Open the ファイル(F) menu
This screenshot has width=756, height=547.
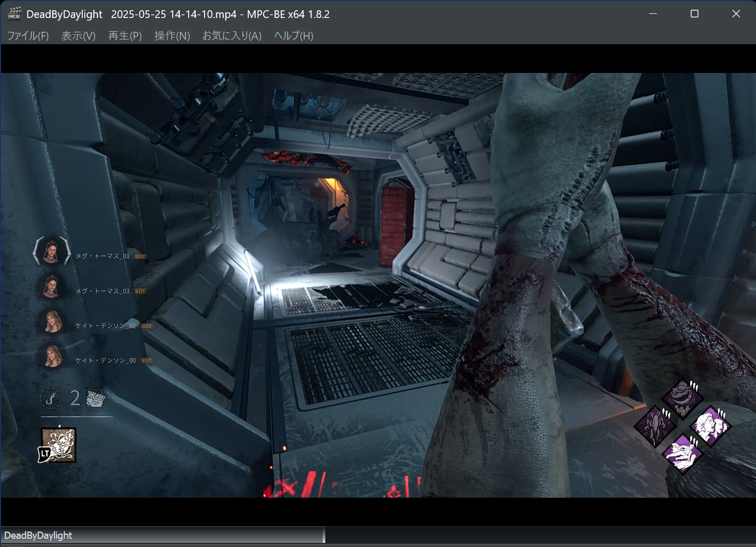pos(27,36)
